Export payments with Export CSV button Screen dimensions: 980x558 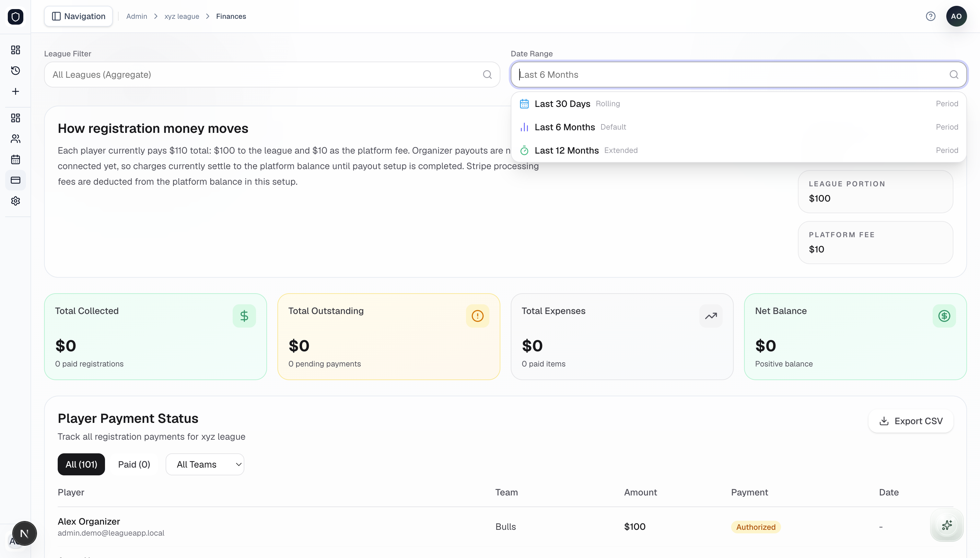[x=911, y=421]
